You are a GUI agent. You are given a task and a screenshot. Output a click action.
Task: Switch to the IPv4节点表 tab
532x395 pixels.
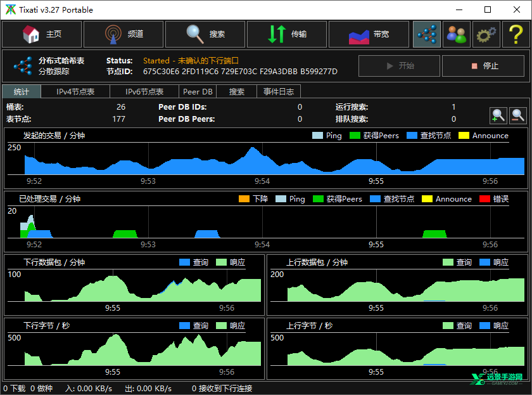pyautogui.click(x=75, y=92)
